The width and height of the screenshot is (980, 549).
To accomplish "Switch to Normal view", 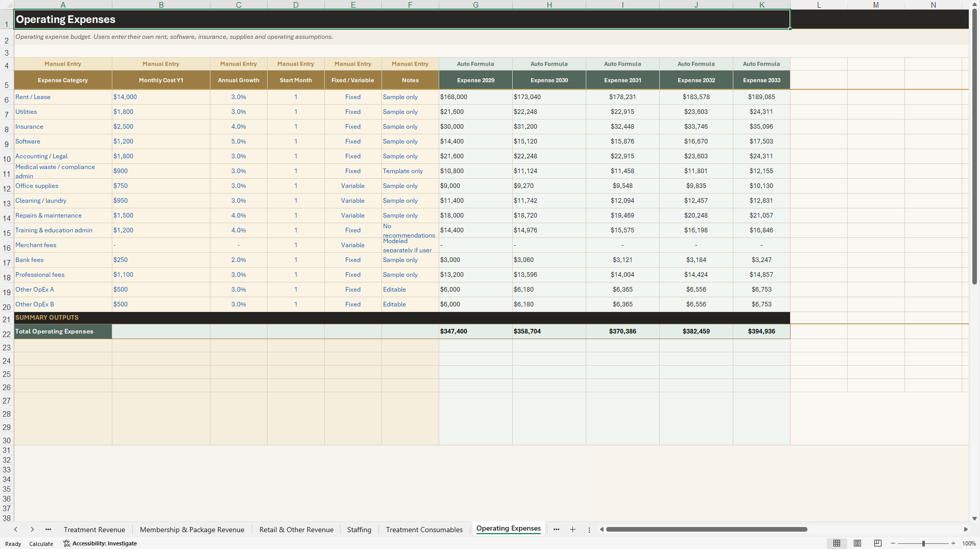I will [836, 543].
